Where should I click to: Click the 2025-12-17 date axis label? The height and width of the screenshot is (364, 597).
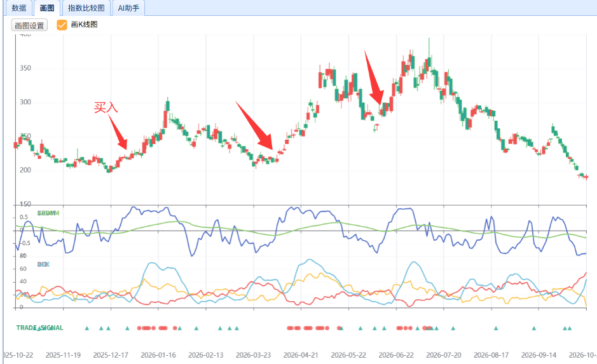[x=111, y=355]
